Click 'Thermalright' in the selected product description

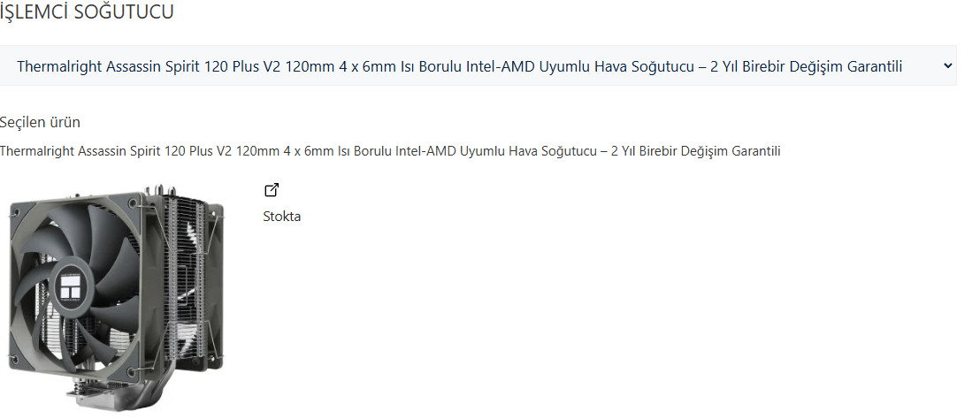click(34, 151)
